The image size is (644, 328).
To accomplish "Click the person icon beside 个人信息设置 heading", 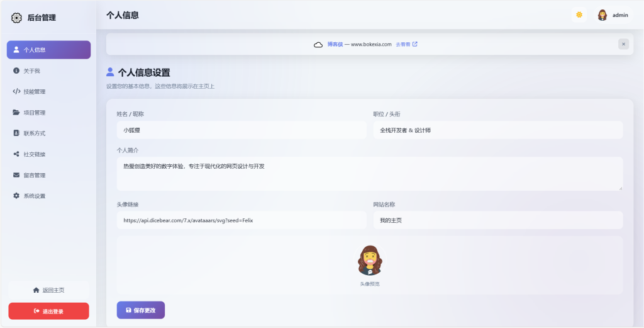I will coord(110,72).
